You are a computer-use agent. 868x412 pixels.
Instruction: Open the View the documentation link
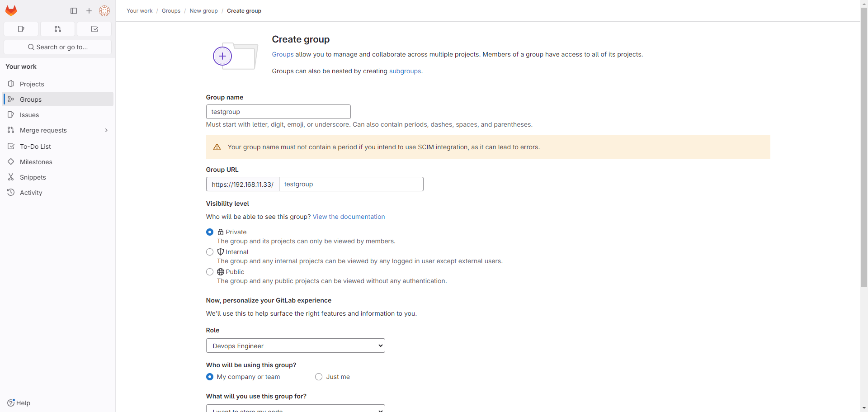pos(349,217)
